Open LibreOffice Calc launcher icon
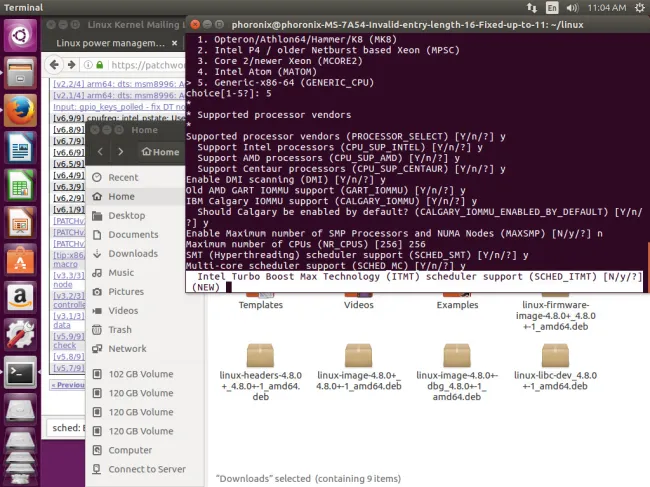 (20, 185)
